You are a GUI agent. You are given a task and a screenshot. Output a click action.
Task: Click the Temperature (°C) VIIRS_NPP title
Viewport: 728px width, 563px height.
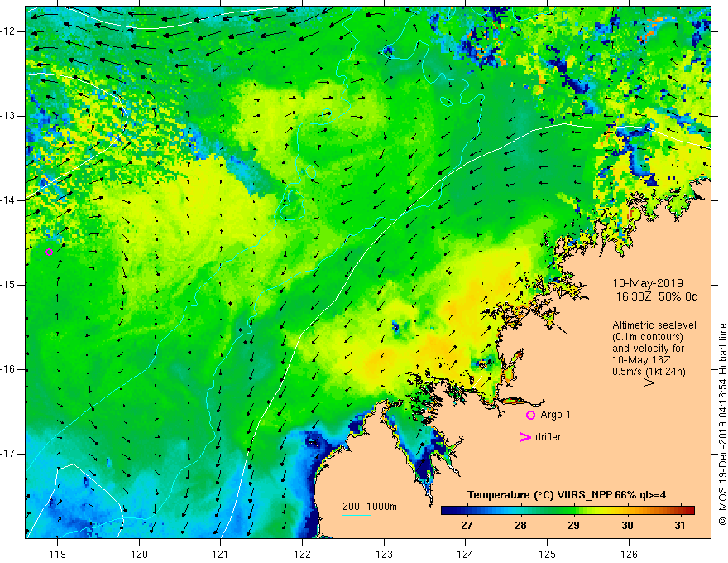(567, 495)
